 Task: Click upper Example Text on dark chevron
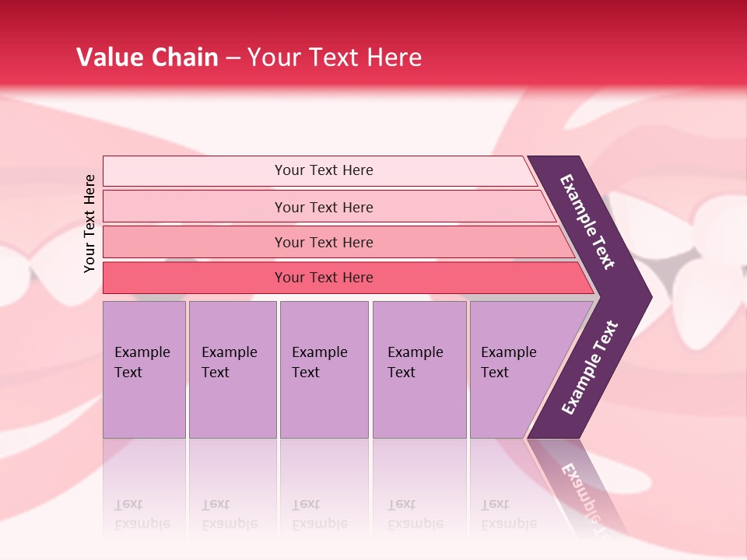point(587,222)
